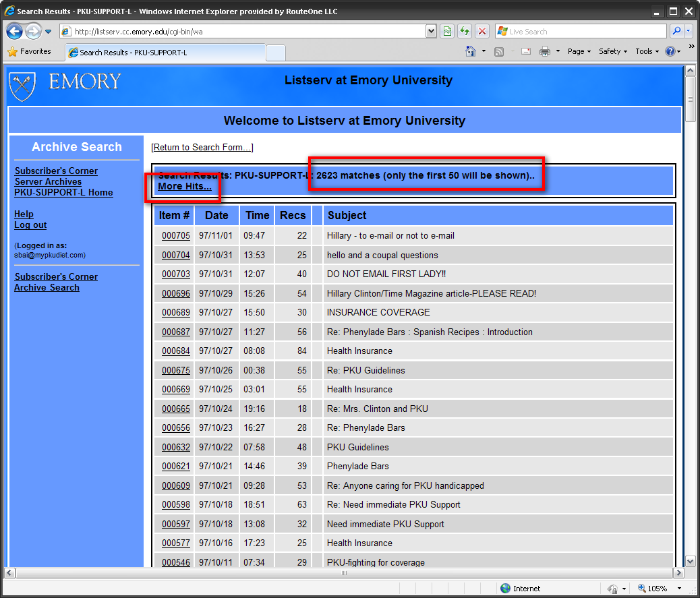This screenshot has width=700, height=598.
Task: Expand the zoom level dropdown arrow
Action: (x=680, y=588)
